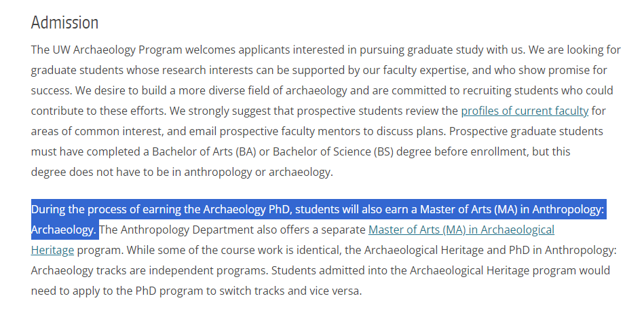Click the highlighted word Archaeology. on second line

64,230
